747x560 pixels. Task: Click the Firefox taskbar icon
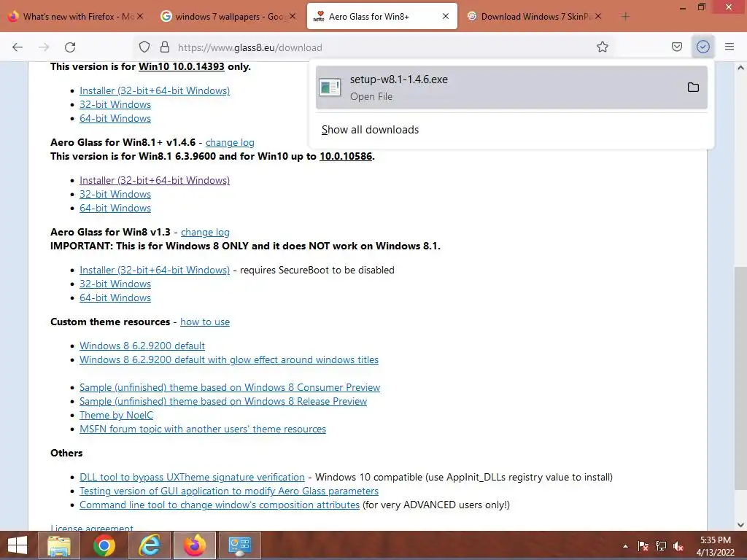pos(195,545)
